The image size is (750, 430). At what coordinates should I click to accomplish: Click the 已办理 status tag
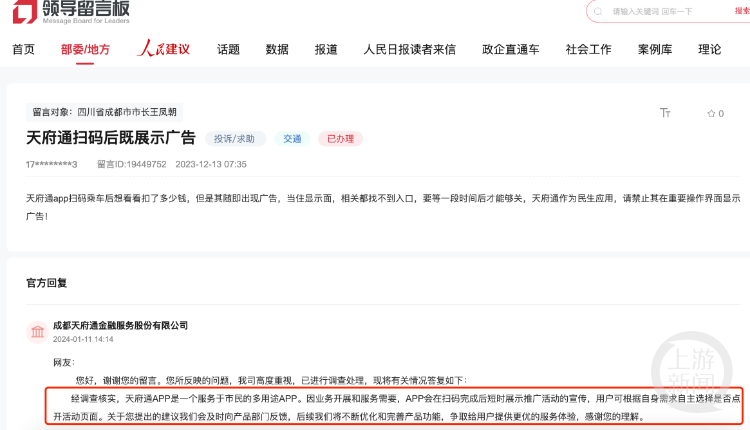click(341, 139)
